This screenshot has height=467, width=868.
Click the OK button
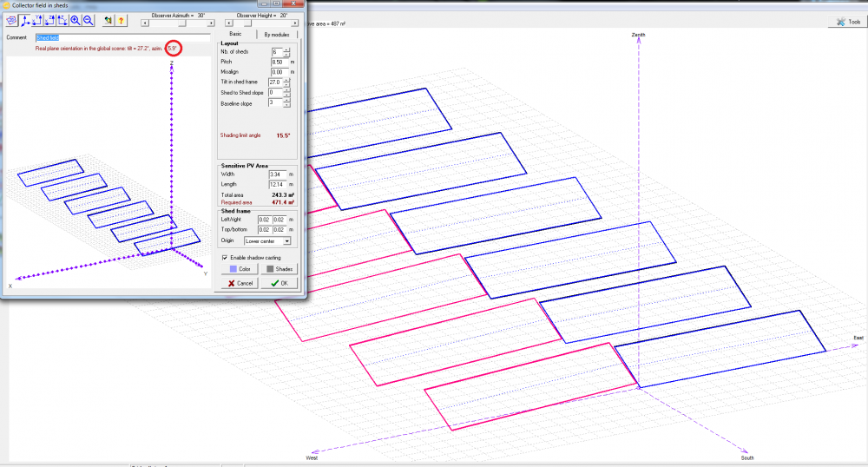(x=279, y=283)
